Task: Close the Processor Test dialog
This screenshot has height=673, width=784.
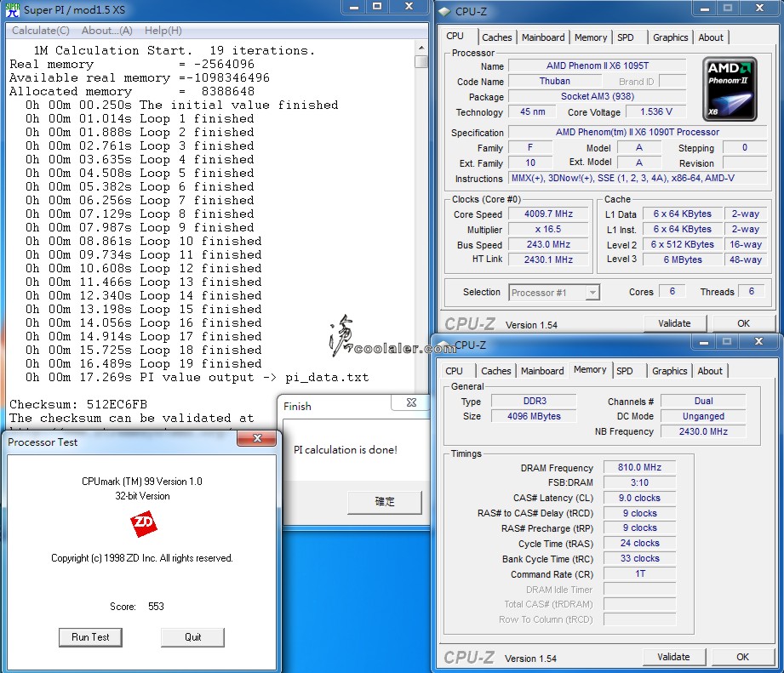Action: coord(257,438)
